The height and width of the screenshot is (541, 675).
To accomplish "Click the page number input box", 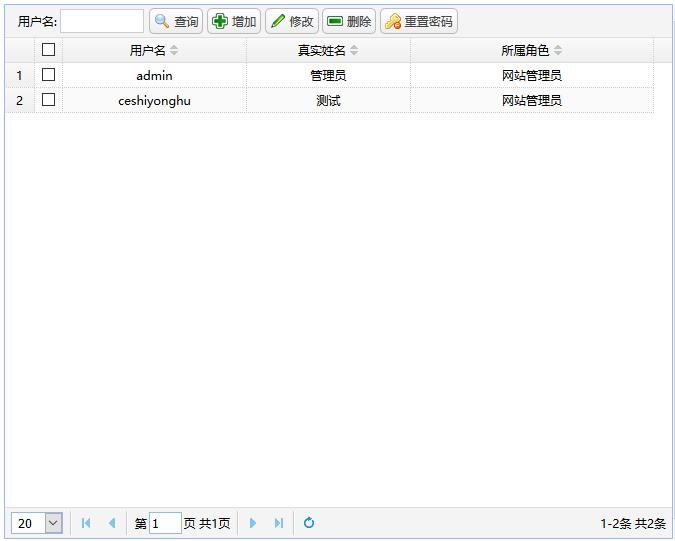I will point(165,523).
